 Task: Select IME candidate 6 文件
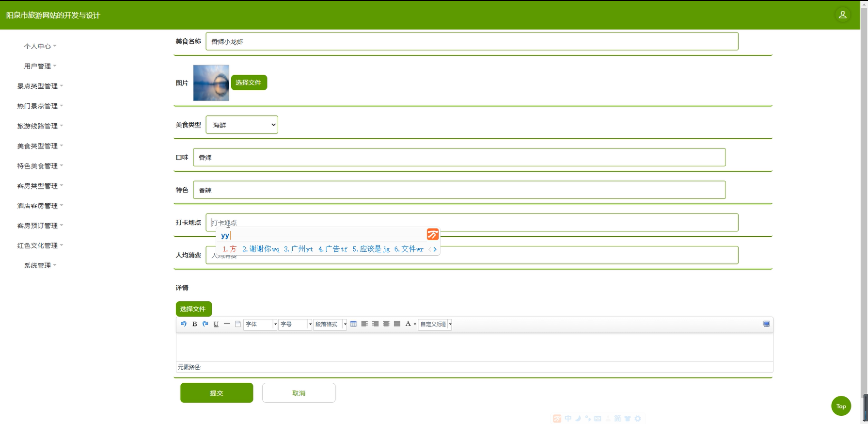pyautogui.click(x=409, y=249)
